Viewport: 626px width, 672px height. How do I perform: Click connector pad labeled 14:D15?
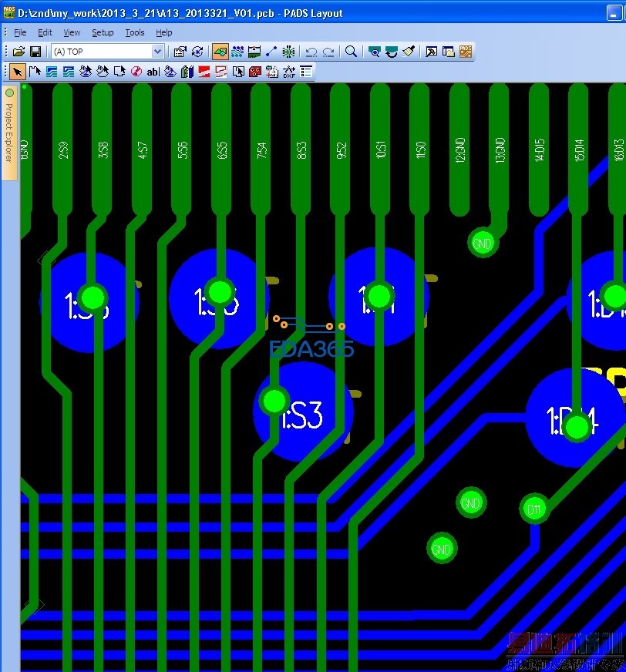[540, 150]
